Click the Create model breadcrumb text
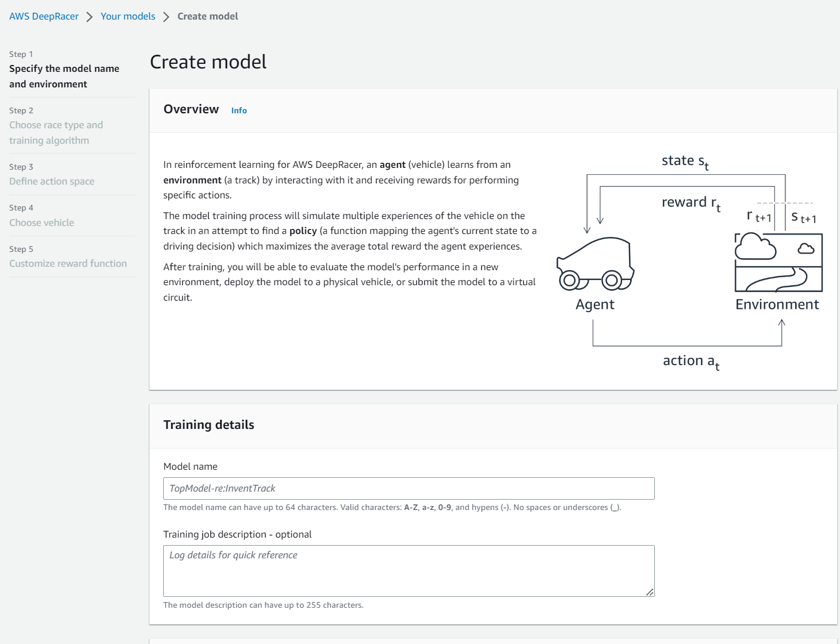This screenshot has width=840, height=644. pos(208,16)
